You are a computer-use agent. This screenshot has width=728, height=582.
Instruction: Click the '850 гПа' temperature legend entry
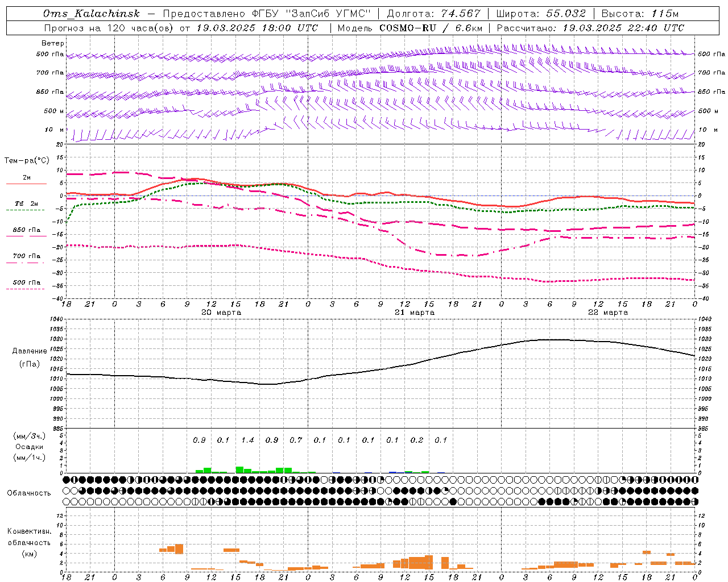point(27,230)
